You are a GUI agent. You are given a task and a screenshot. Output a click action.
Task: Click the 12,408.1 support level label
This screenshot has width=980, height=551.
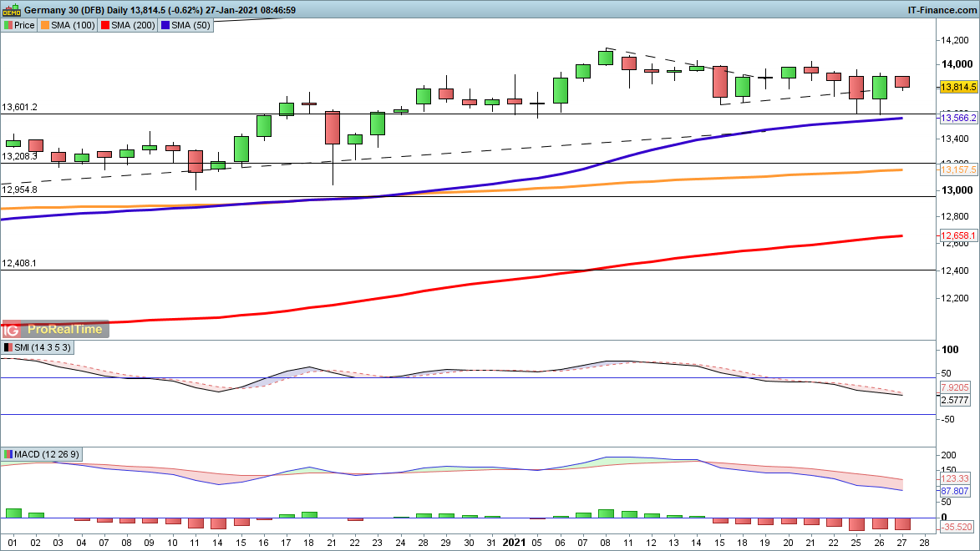click(19, 264)
